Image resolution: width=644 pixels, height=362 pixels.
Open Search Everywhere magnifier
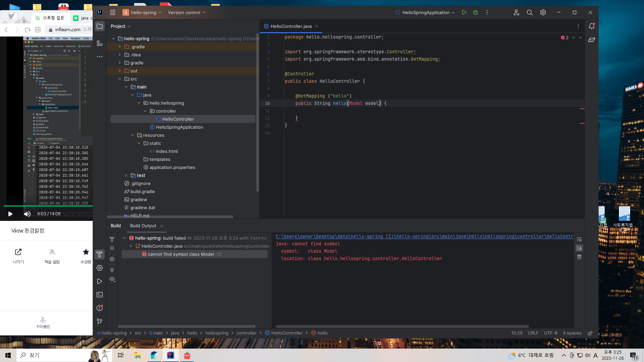point(530,12)
